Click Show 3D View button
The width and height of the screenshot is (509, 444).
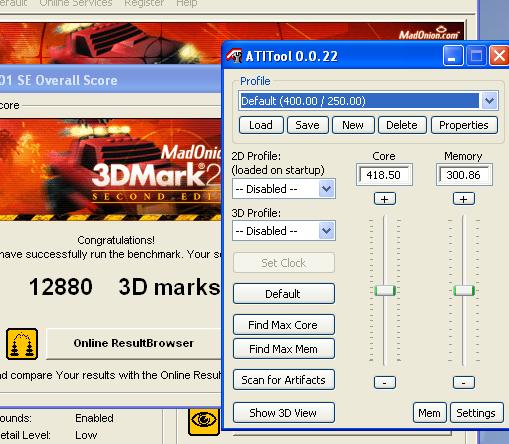pos(283,413)
